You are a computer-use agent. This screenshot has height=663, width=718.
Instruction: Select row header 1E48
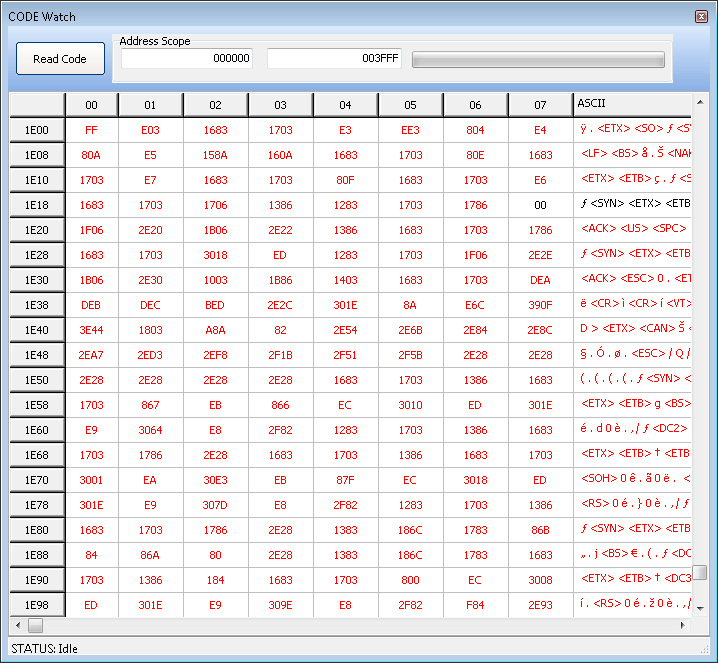point(37,355)
